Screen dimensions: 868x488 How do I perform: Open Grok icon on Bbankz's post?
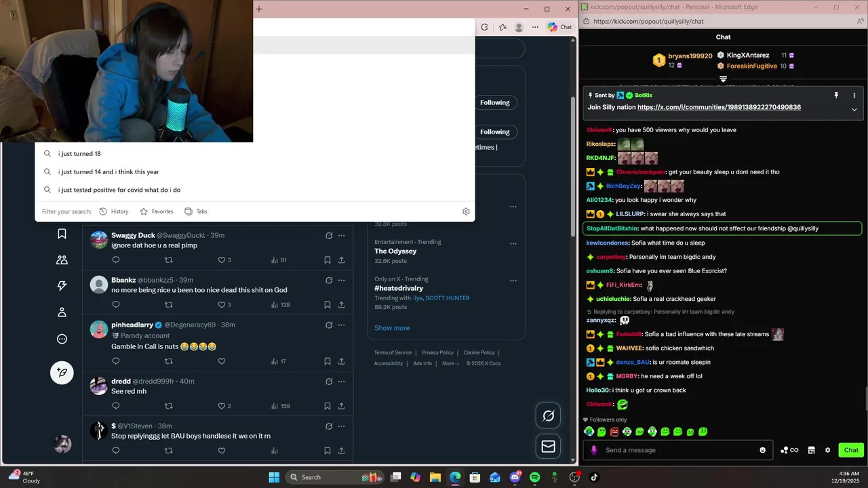tap(329, 280)
